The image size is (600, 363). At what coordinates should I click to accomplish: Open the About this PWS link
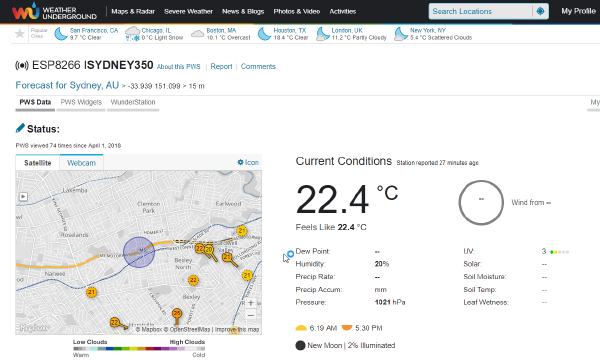pyautogui.click(x=178, y=67)
